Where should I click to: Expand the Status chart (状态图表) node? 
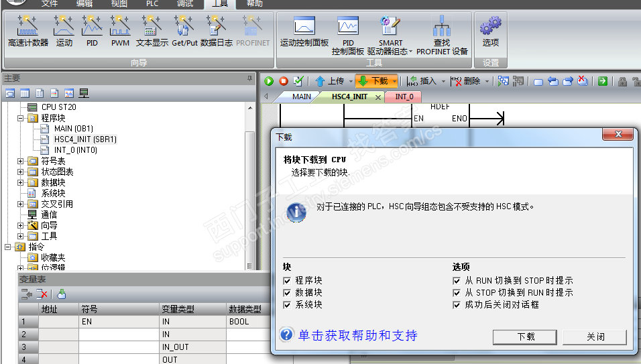coord(20,172)
